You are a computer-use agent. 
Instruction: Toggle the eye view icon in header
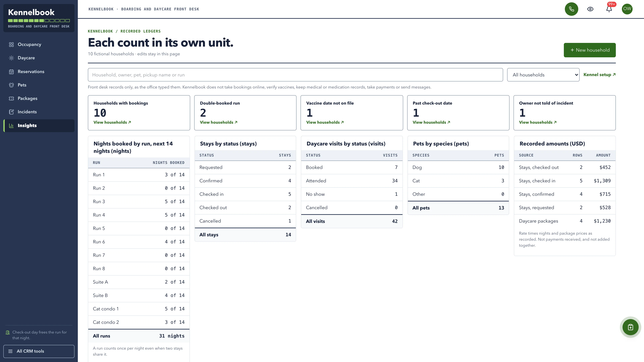point(590,9)
